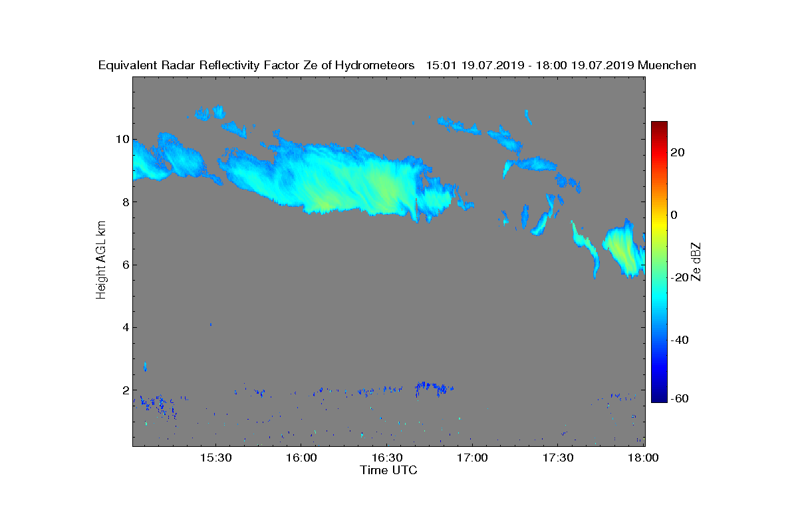The width and height of the screenshot is (798, 532).
Task: Click the 'Ze dBZ' colorbar label
Action: [697, 261]
